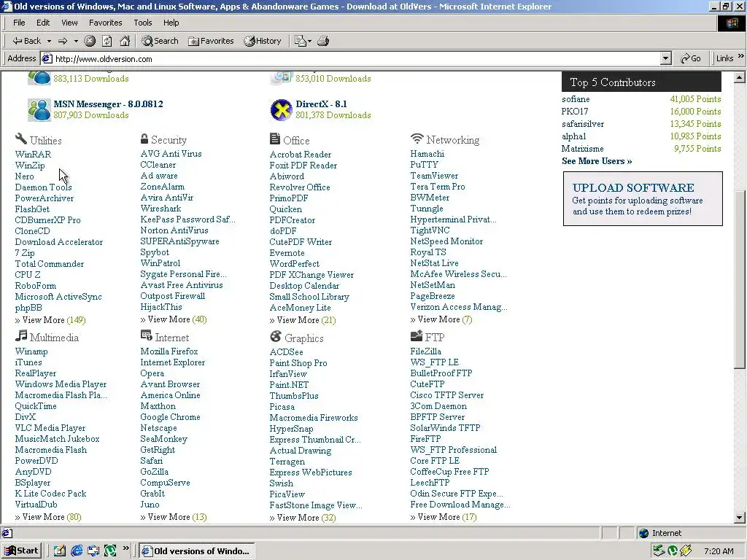Image resolution: width=747 pixels, height=560 pixels.
Task: Click the Networking wifi icon
Action: pyautogui.click(x=417, y=139)
